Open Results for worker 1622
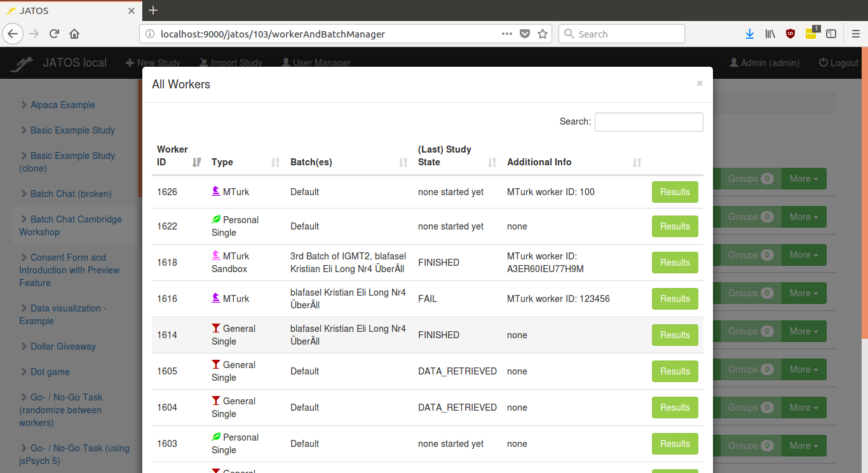 (675, 226)
